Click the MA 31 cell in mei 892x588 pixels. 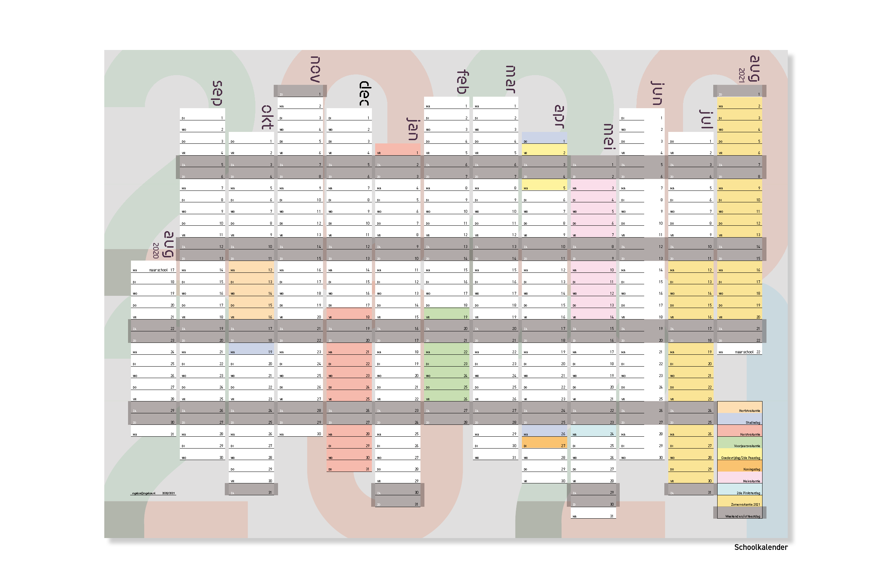593,513
